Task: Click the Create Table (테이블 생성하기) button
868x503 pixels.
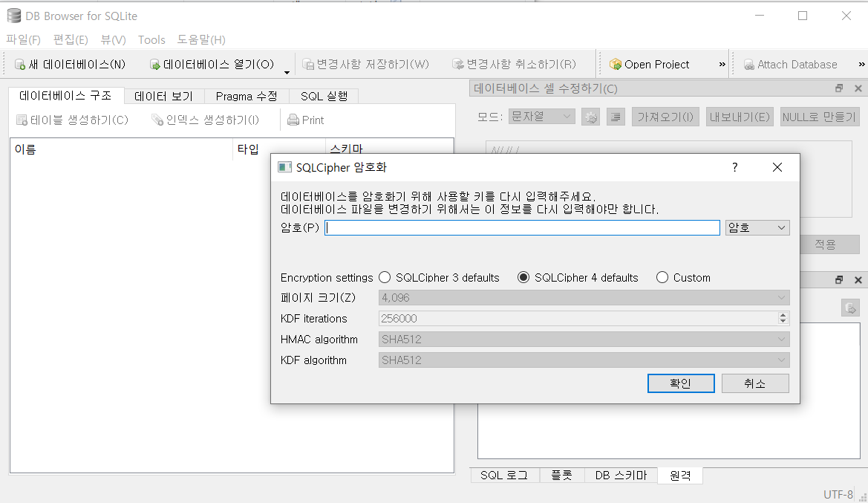Action: pyautogui.click(x=72, y=120)
